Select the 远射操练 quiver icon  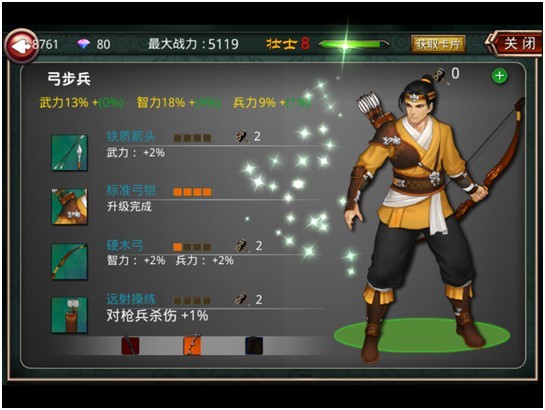70,315
